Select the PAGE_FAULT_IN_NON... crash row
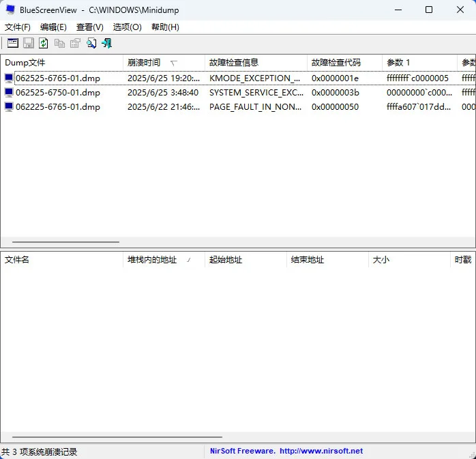Viewport: 476px width, 459px height. (x=238, y=107)
